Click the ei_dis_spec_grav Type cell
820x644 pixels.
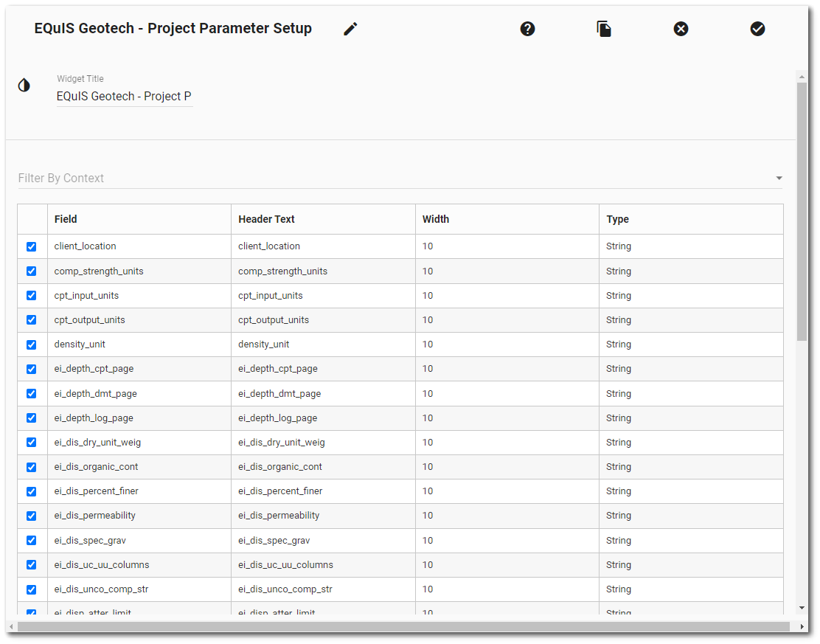pyautogui.click(x=692, y=541)
